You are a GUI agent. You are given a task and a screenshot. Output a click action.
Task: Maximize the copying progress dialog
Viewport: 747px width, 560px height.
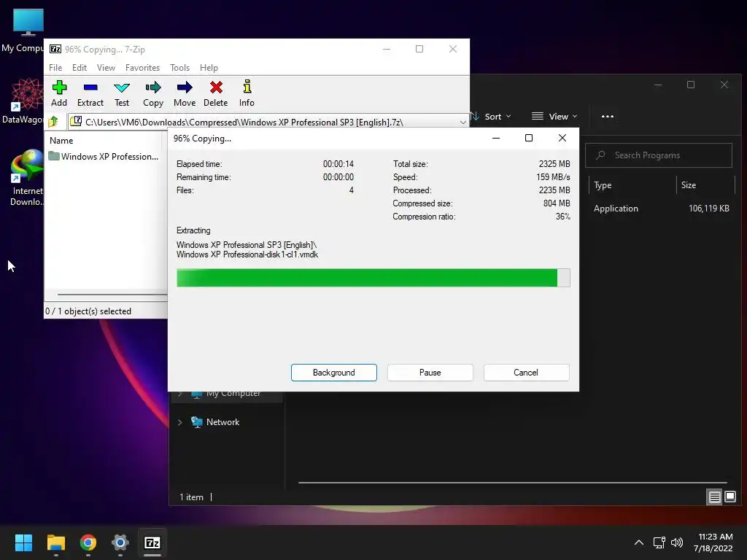pos(529,138)
